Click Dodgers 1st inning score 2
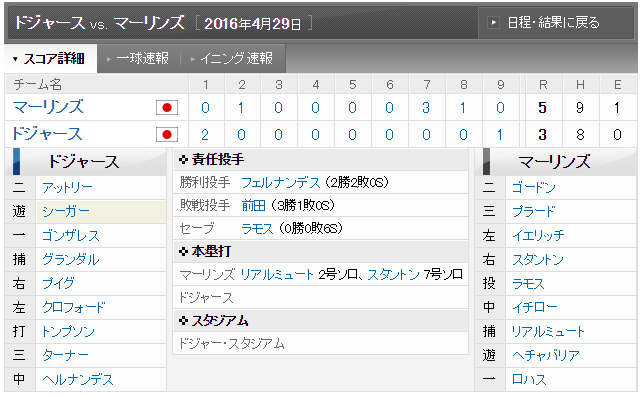This screenshot has height=397, width=640. [x=205, y=135]
